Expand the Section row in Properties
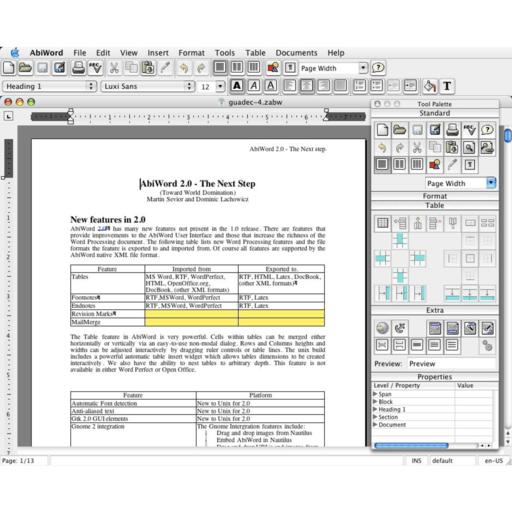The image size is (512, 512). pyautogui.click(x=375, y=417)
